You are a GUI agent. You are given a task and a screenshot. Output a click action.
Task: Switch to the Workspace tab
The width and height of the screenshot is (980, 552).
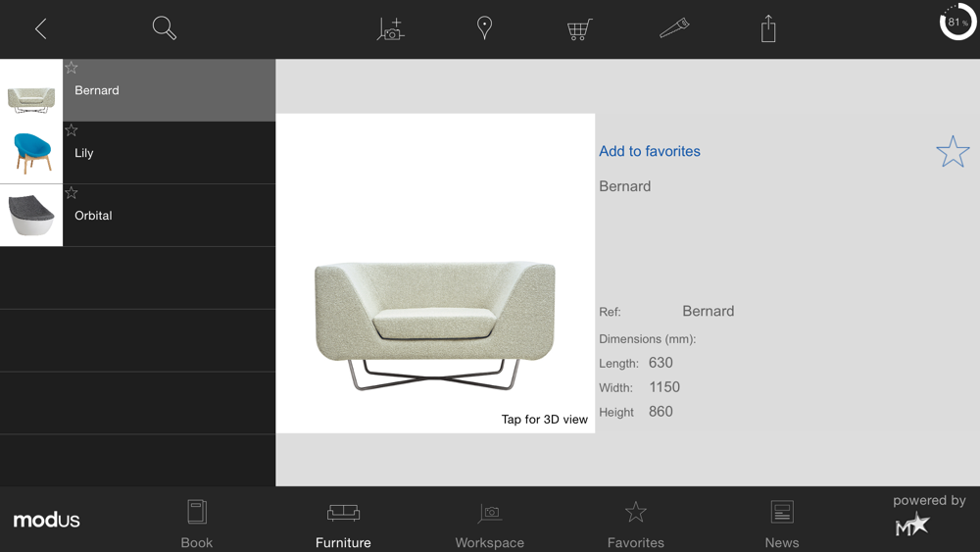point(489,524)
